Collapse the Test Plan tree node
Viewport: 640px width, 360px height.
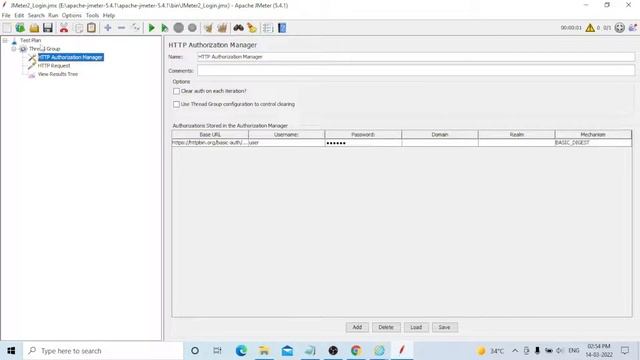click(x=5, y=40)
